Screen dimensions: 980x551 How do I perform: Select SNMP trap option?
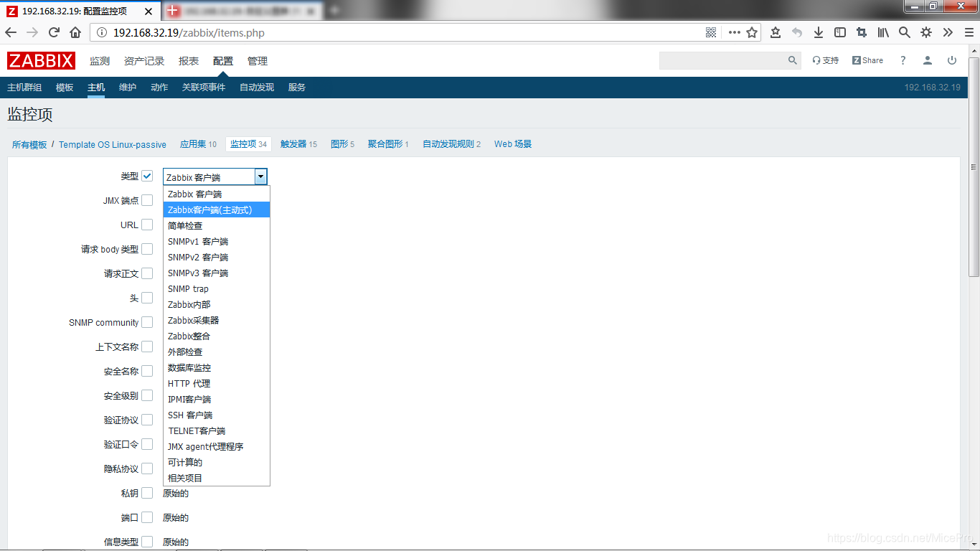coord(217,289)
